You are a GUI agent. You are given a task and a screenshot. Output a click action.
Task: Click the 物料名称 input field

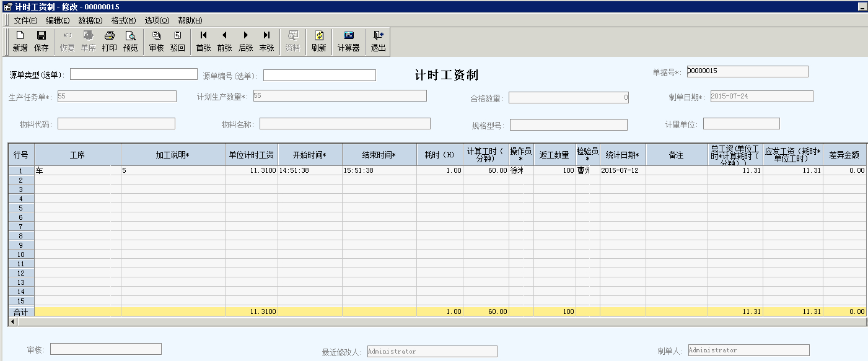point(345,124)
